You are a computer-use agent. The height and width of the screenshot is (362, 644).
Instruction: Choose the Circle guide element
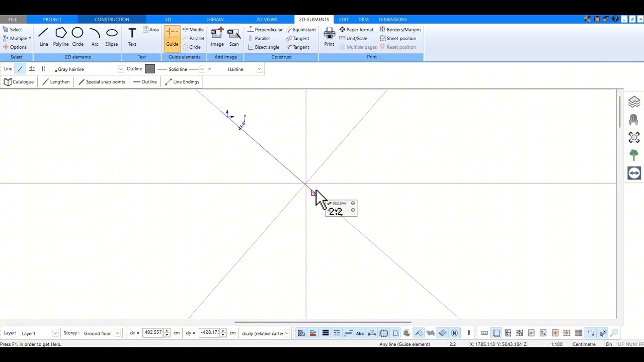click(191, 47)
